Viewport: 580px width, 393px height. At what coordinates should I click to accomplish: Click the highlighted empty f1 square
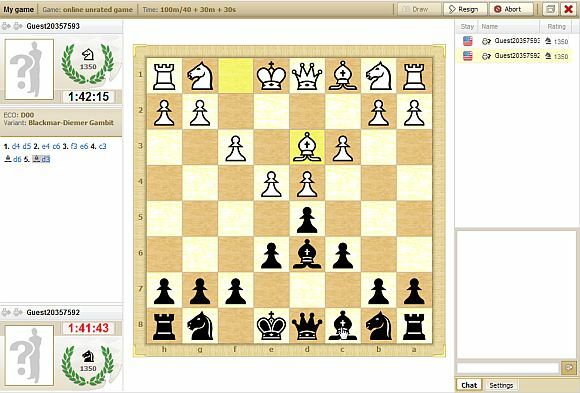click(236, 75)
